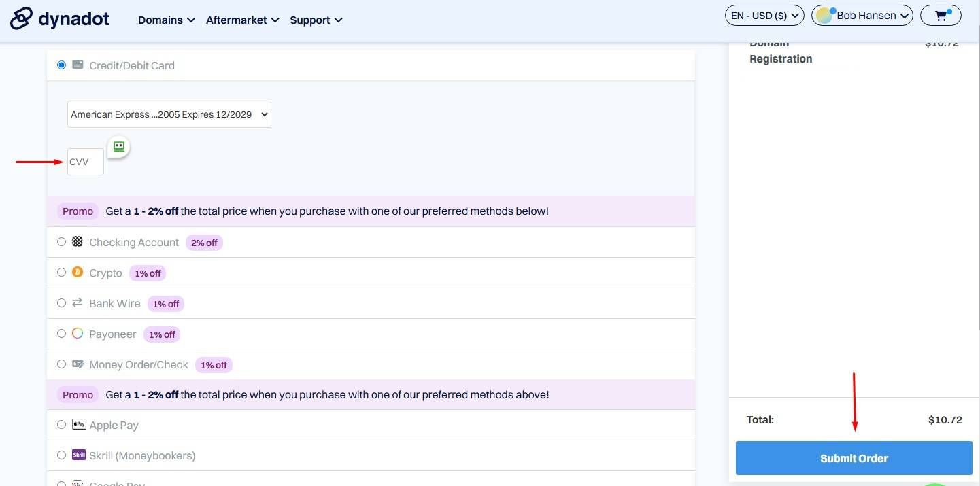Select the Credit/Debit Card radio button
980x486 pixels.
62,65
